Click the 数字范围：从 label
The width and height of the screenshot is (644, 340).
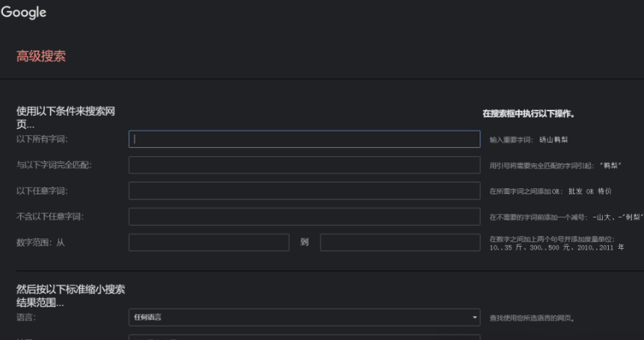point(41,243)
